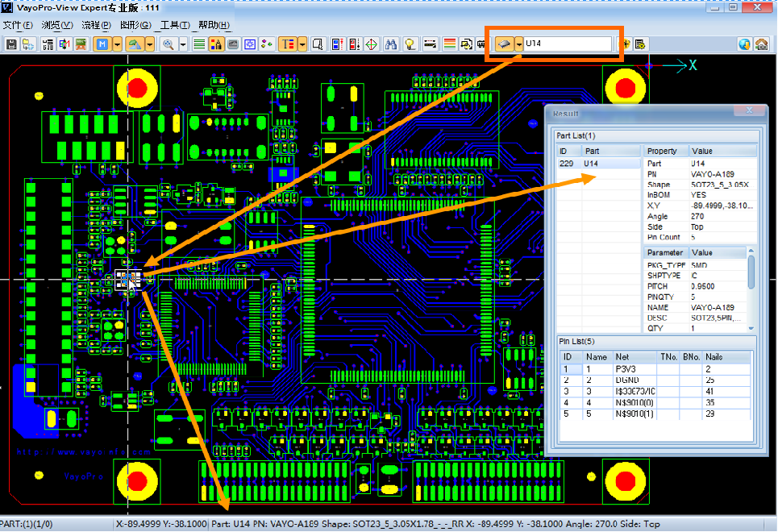The height and width of the screenshot is (532, 778).
Task: Select pin row with net N$9010(0)
Action: (x=655, y=402)
